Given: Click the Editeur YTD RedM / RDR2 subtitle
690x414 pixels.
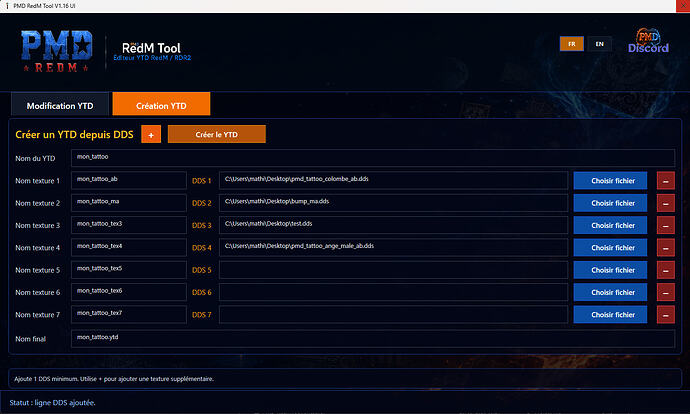Looking at the screenshot, I should click(x=152, y=58).
